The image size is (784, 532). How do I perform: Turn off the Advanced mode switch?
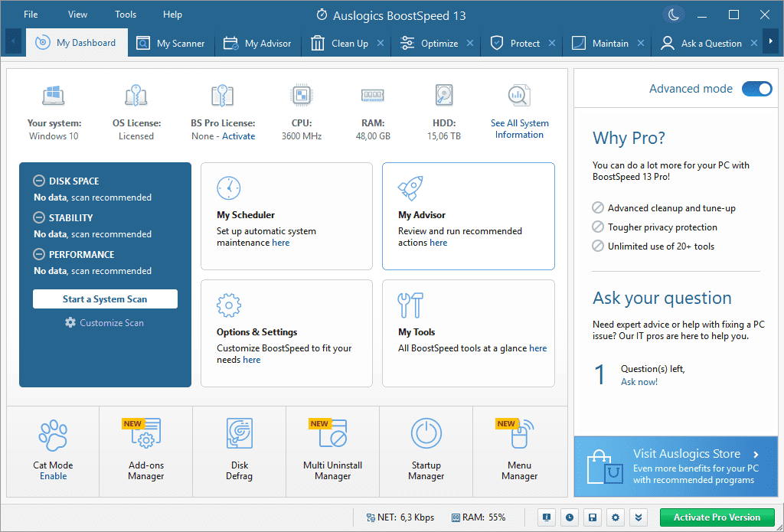(x=757, y=89)
